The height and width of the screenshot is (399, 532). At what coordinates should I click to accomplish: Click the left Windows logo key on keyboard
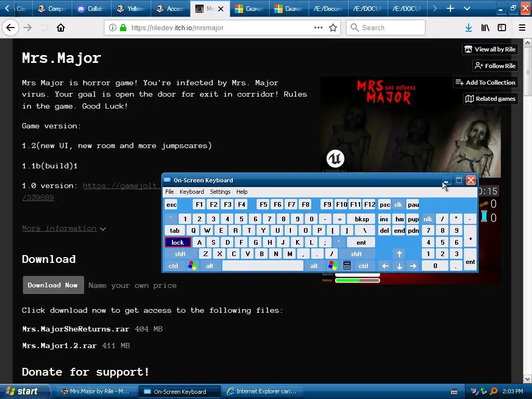click(192, 265)
